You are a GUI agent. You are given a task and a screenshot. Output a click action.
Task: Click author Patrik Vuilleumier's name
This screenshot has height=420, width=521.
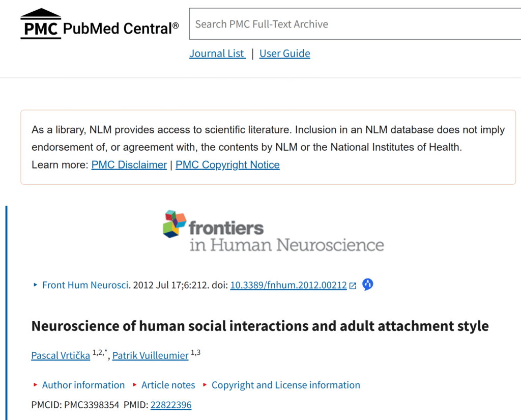pyautogui.click(x=150, y=355)
